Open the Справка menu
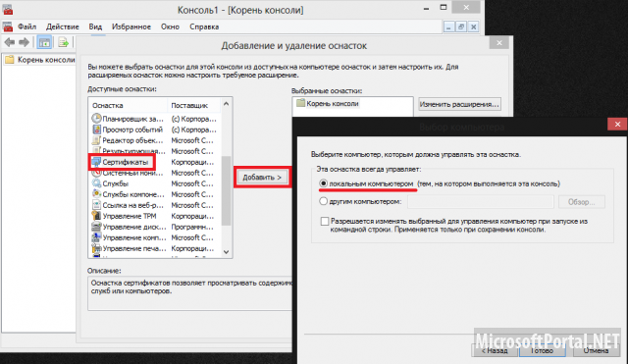Image resolution: width=628 pixels, height=364 pixels. (204, 26)
